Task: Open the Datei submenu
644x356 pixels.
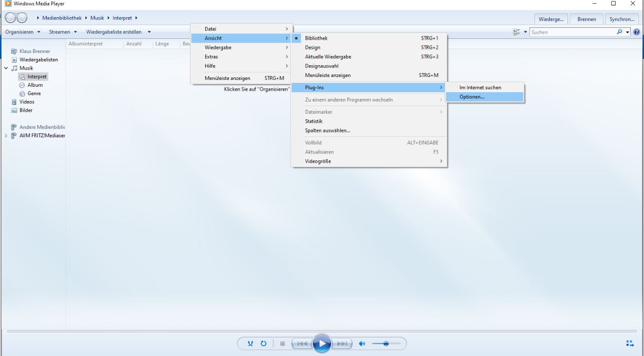Action: click(x=241, y=29)
